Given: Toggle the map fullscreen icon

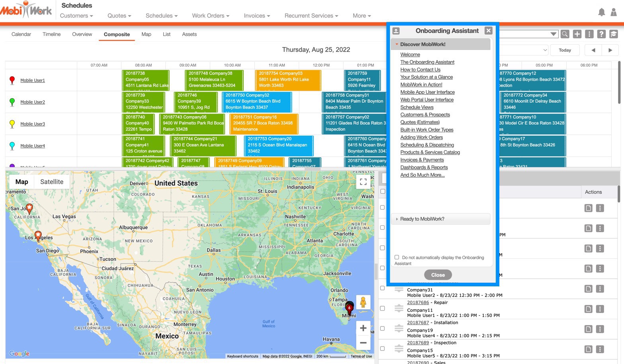Looking at the screenshot, I should click(x=363, y=182).
